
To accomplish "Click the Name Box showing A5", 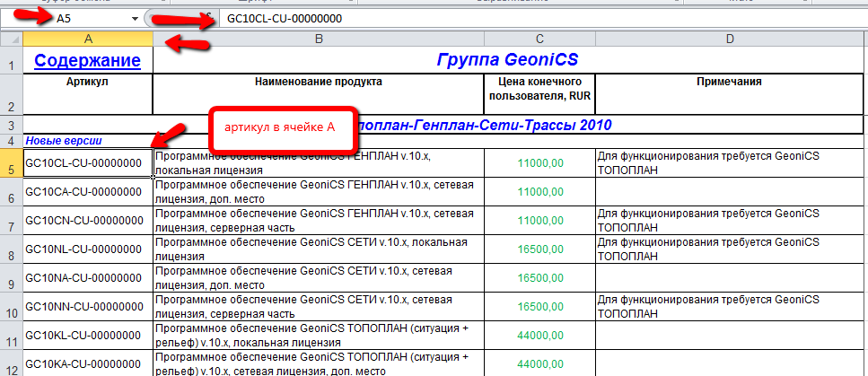I will pyautogui.click(x=71, y=18).
